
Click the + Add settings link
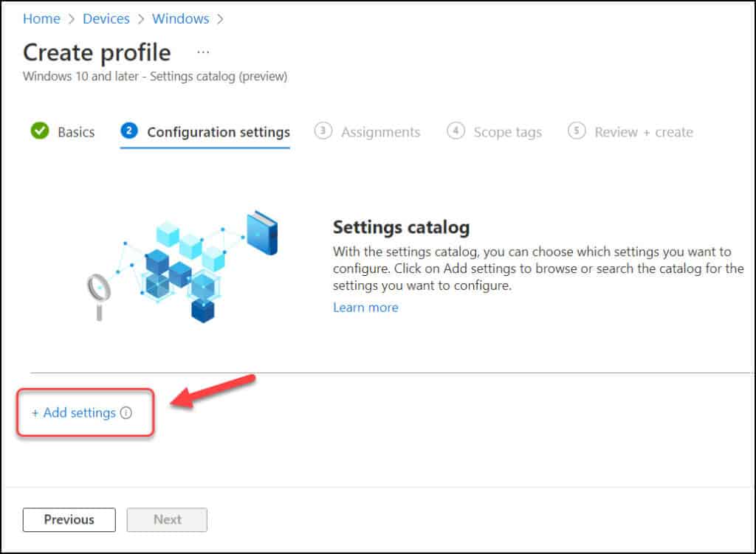[74, 413]
